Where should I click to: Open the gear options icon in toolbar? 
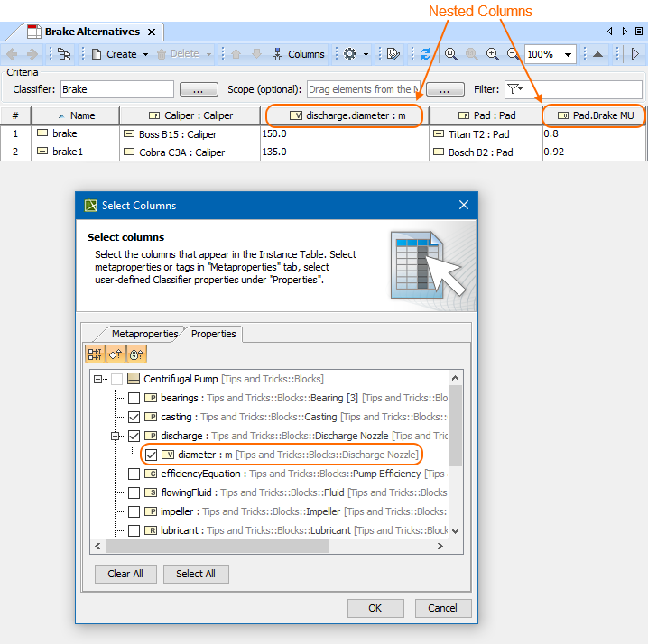pyautogui.click(x=349, y=54)
